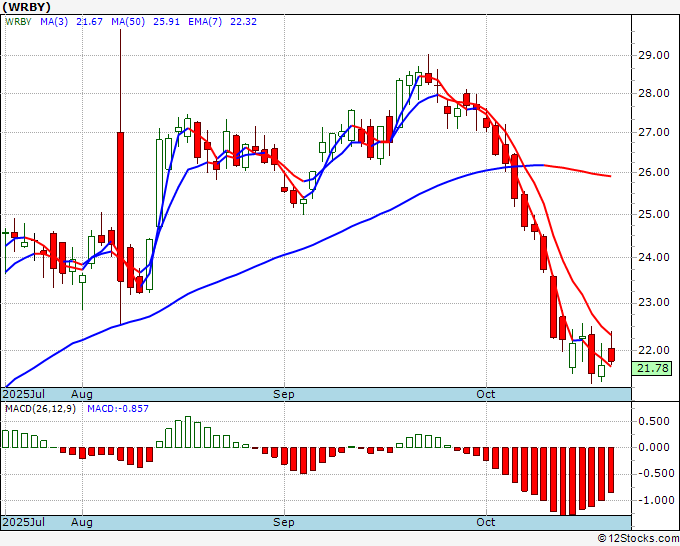Screen dimensions: 680x546
Task: Click the 23.00 price axis label
Action: [x=654, y=302]
